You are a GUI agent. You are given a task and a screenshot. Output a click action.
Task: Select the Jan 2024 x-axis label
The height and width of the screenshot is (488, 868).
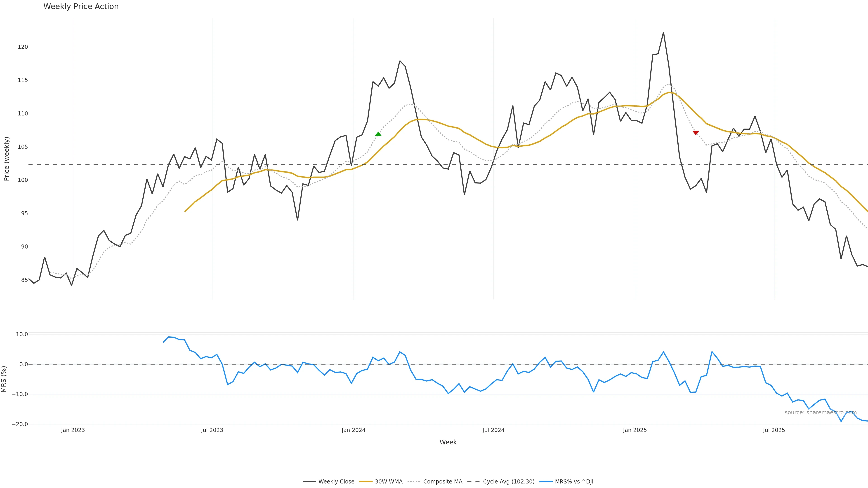coord(353,430)
